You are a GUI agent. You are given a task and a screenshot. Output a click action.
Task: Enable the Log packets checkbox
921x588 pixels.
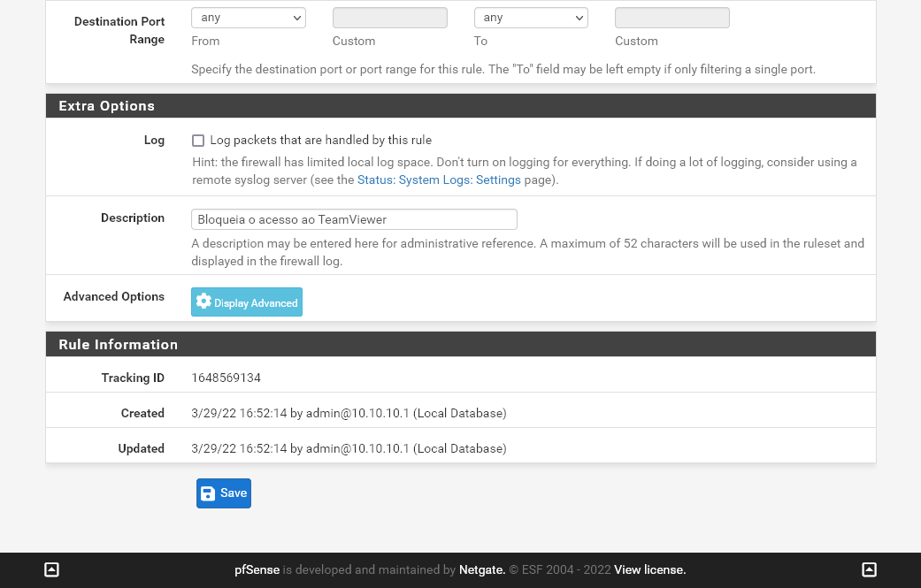198,141
